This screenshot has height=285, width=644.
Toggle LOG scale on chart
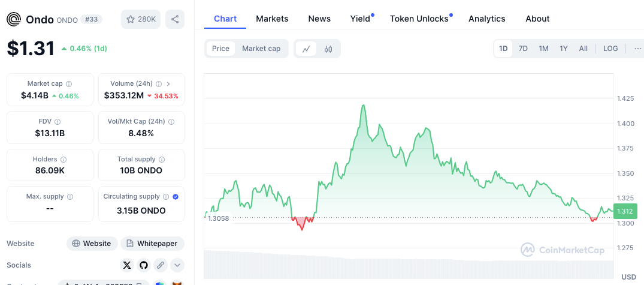610,49
